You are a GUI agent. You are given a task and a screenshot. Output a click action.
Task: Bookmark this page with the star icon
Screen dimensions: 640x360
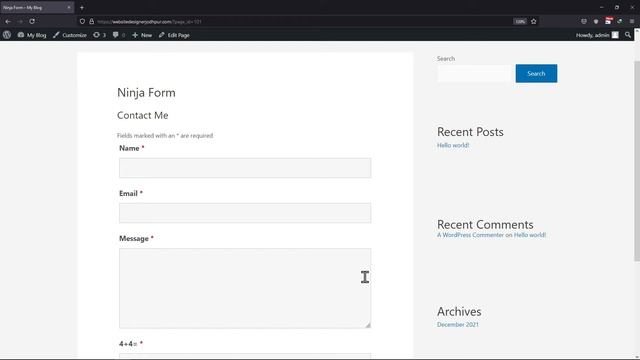coord(533,21)
